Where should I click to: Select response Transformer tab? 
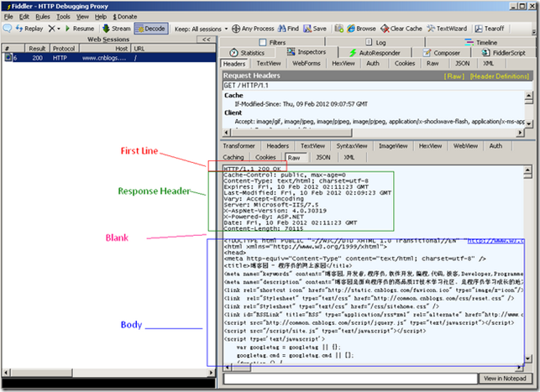point(239,146)
